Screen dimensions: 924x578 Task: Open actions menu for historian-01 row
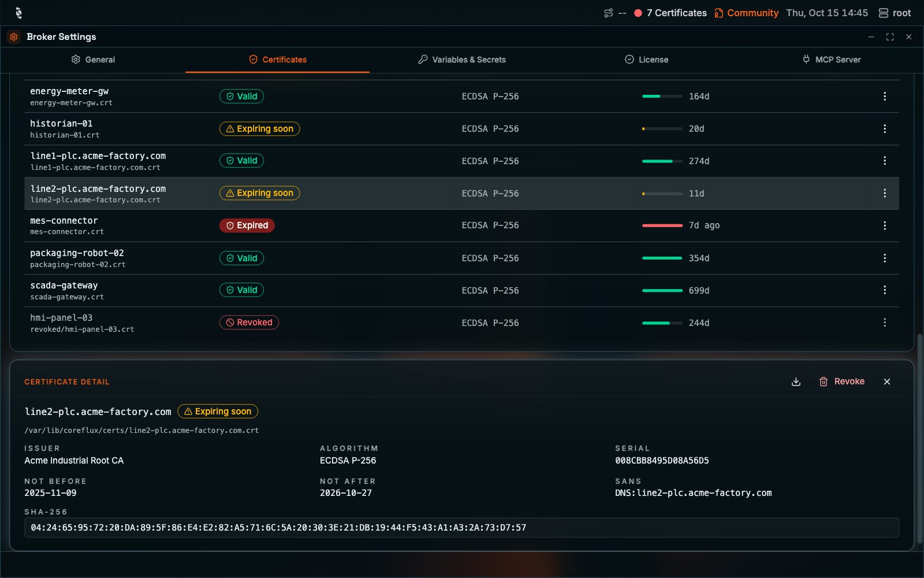coord(884,129)
